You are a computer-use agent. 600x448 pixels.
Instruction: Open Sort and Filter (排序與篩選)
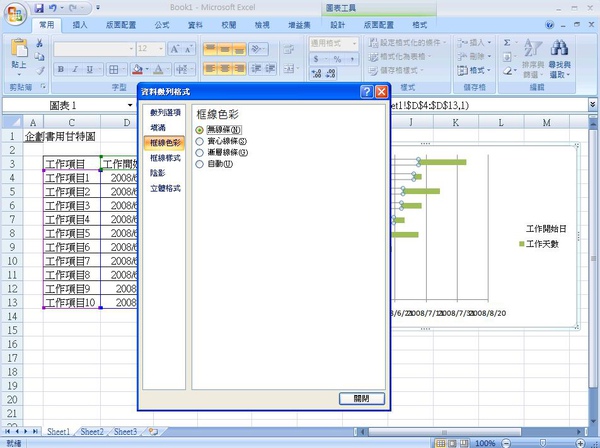(533, 58)
